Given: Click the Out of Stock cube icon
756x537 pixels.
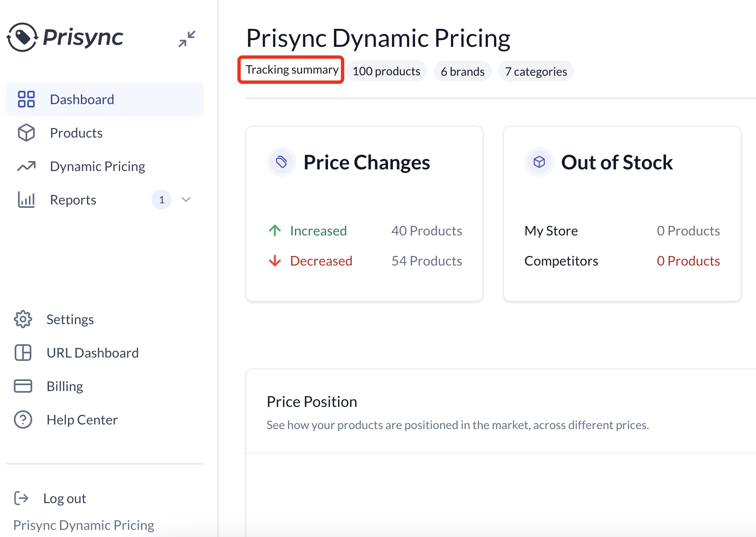Looking at the screenshot, I should pyautogui.click(x=539, y=162).
